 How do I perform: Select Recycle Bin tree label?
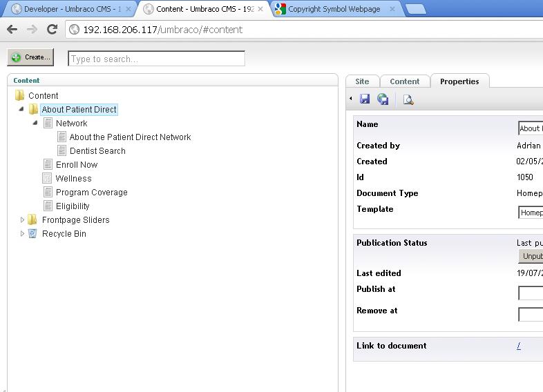[64, 234]
